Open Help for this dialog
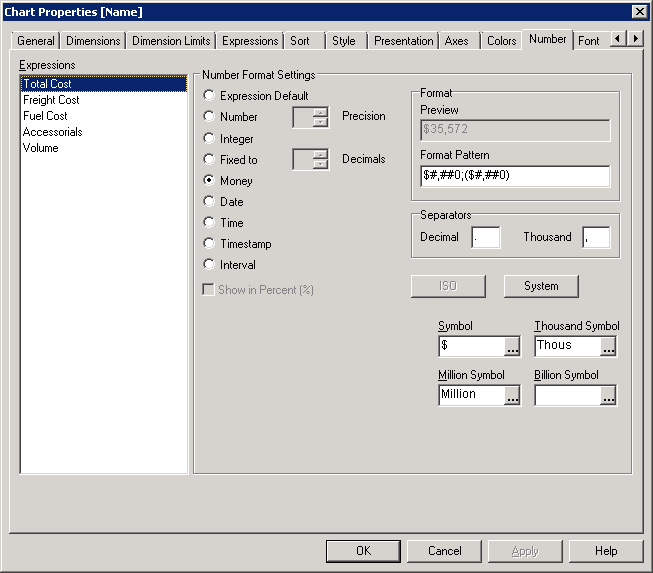This screenshot has width=653, height=573. click(606, 551)
